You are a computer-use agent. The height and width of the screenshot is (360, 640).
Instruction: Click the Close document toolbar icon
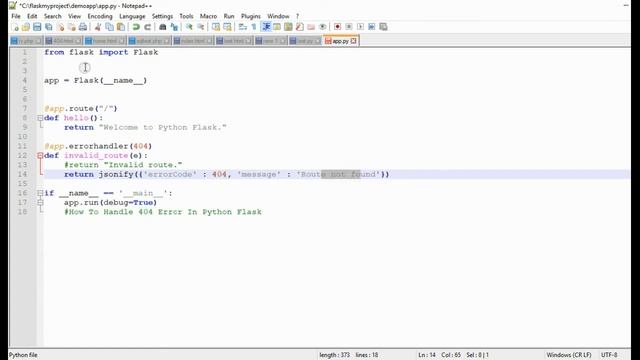[x=60, y=27]
